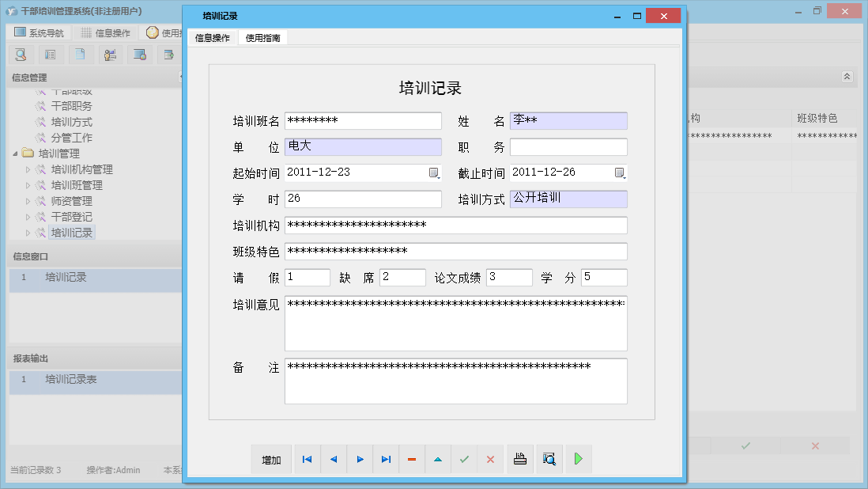The height and width of the screenshot is (489, 868).
Task: Cancel edits with red X icon
Action: click(490, 459)
